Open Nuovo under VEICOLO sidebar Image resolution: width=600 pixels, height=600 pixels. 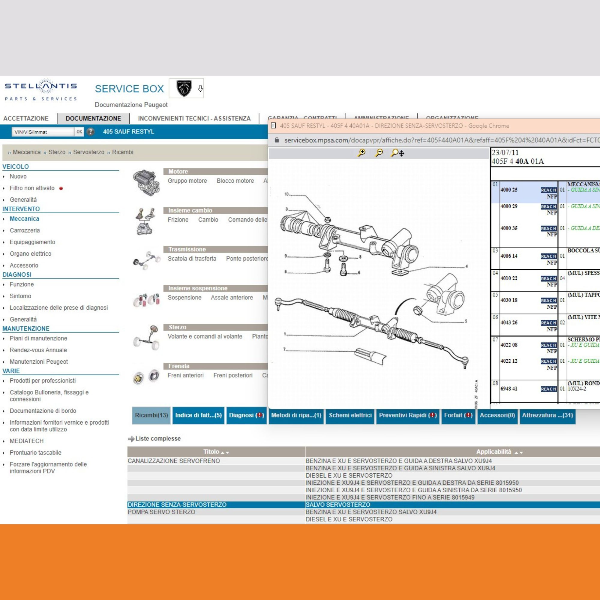point(18,176)
